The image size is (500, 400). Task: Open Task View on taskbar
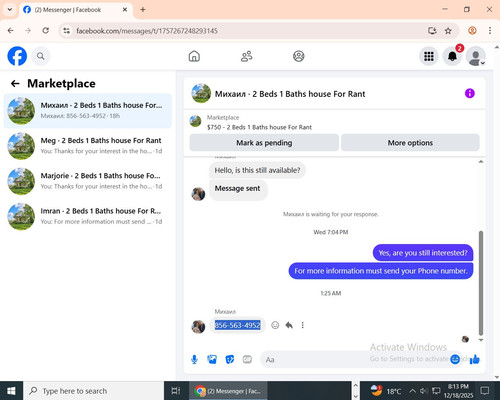point(176,391)
